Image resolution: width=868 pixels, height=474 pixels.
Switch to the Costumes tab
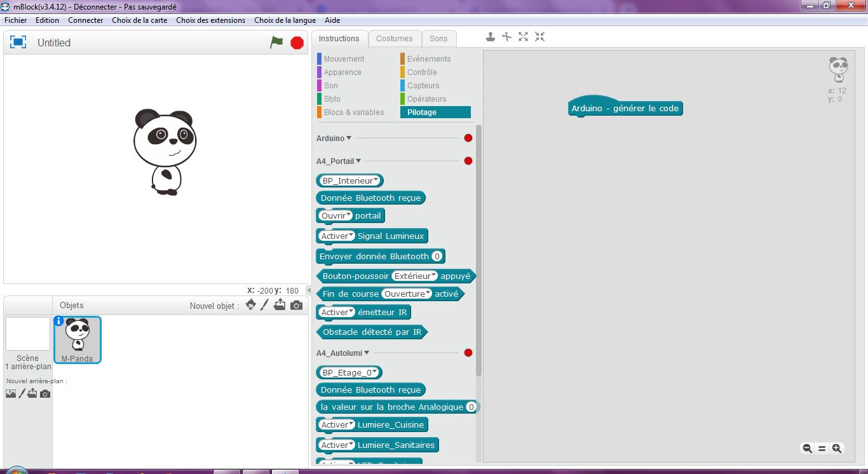click(x=394, y=38)
